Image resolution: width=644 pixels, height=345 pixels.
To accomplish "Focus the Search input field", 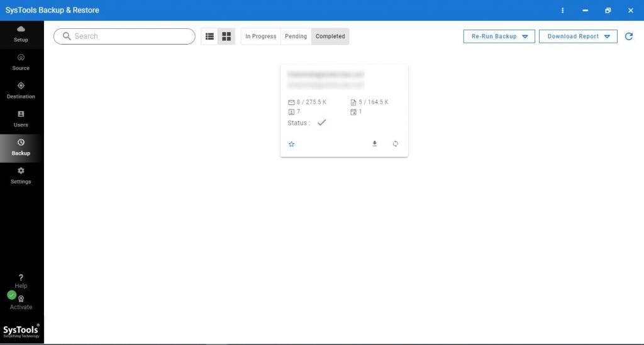I will click(124, 36).
